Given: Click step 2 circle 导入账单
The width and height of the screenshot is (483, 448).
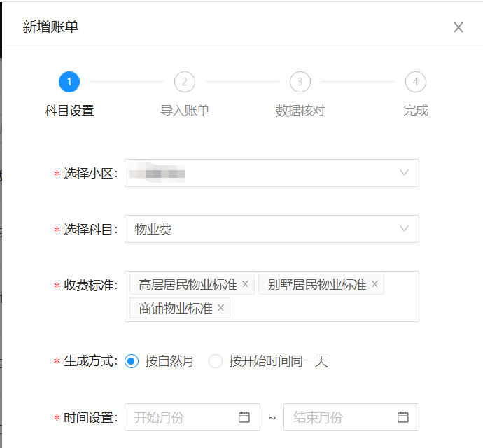Looking at the screenshot, I should pyautogui.click(x=185, y=82).
